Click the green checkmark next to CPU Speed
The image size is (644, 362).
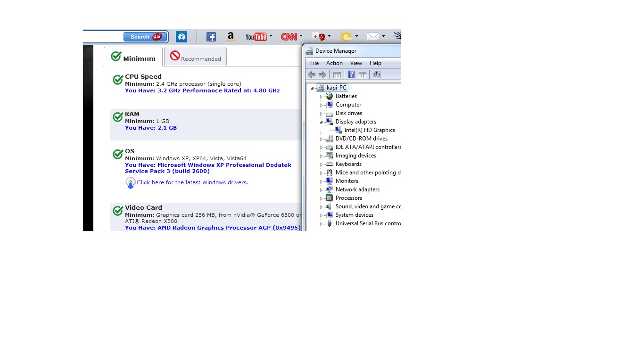click(118, 80)
